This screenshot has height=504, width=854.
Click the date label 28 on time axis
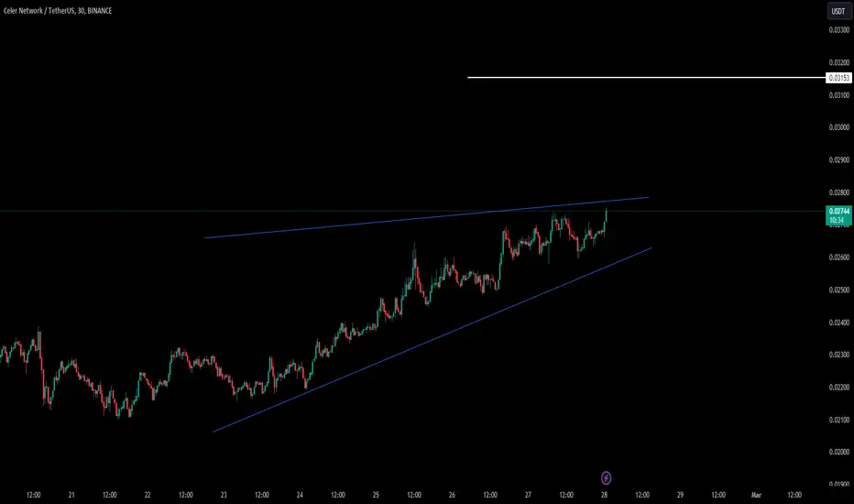coord(604,495)
